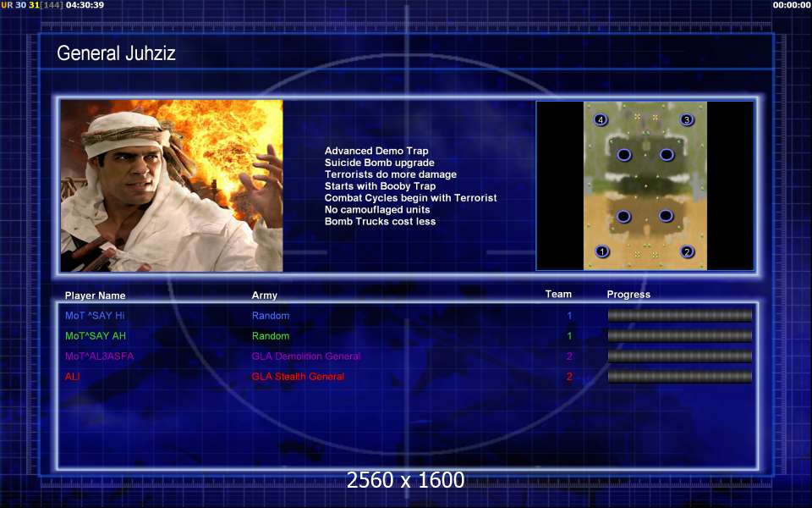Click the 'Bomb Trucks cost less' line

pos(380,221)
